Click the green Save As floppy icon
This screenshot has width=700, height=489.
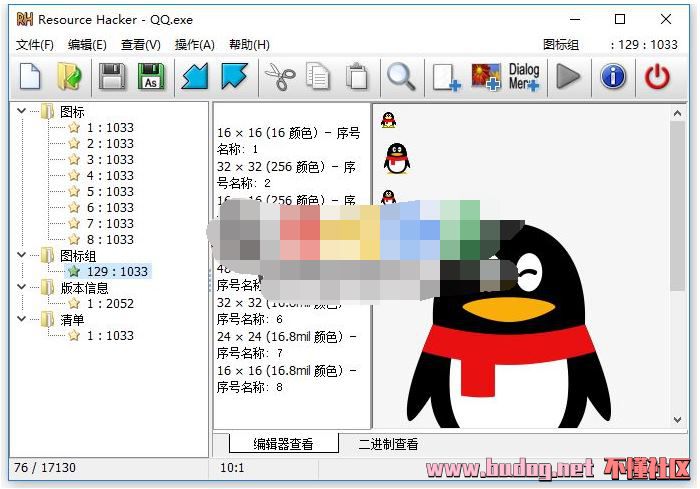[x=150, y=77]
